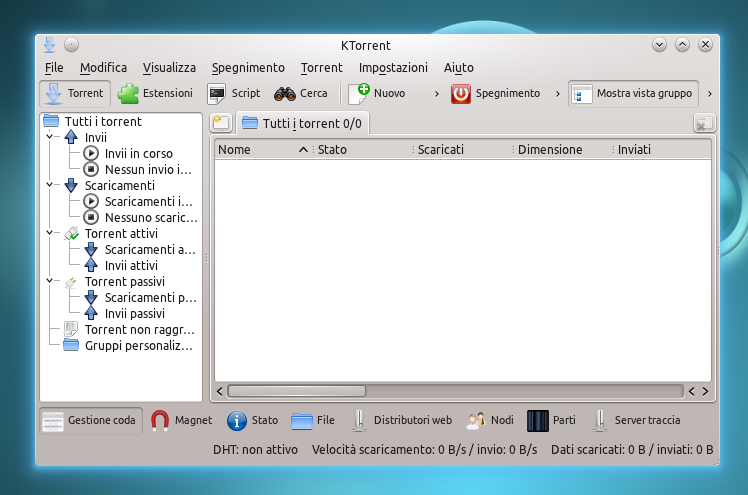Click the Cerca binoculars icon

[x=285, y=93]
